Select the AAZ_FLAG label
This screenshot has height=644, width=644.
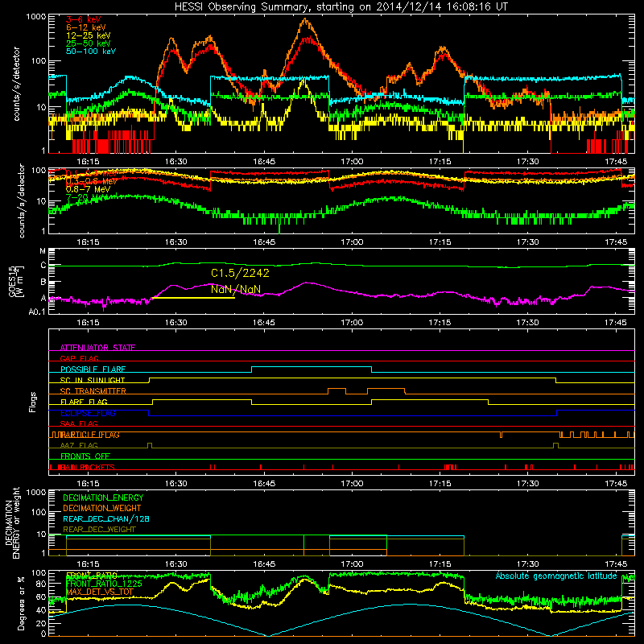79,445
